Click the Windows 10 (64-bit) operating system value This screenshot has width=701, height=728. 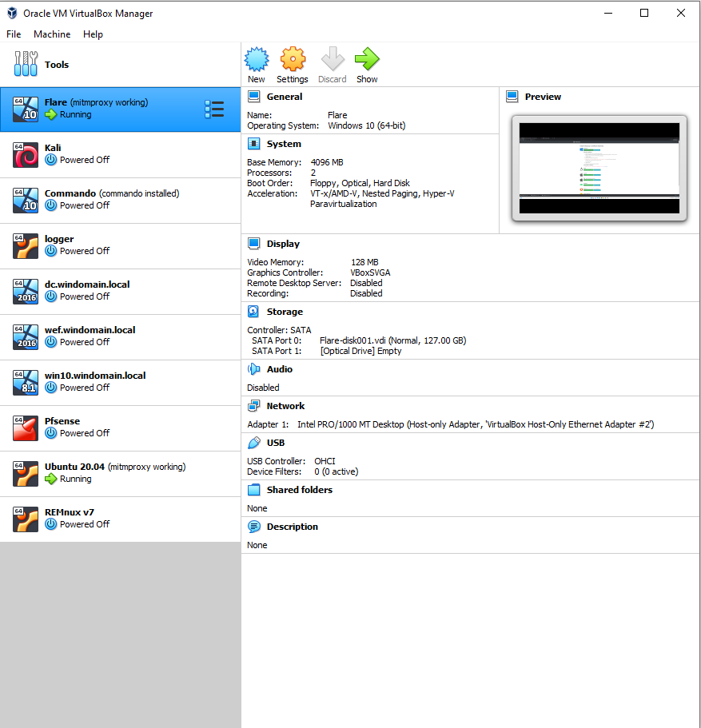pos(367,125)
